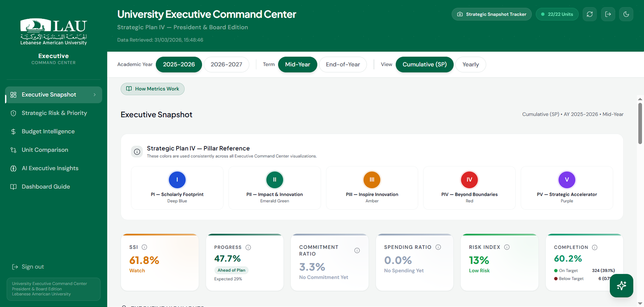Click the info icon next to SSI
This screenshot has width=644, height=307.
144,247
